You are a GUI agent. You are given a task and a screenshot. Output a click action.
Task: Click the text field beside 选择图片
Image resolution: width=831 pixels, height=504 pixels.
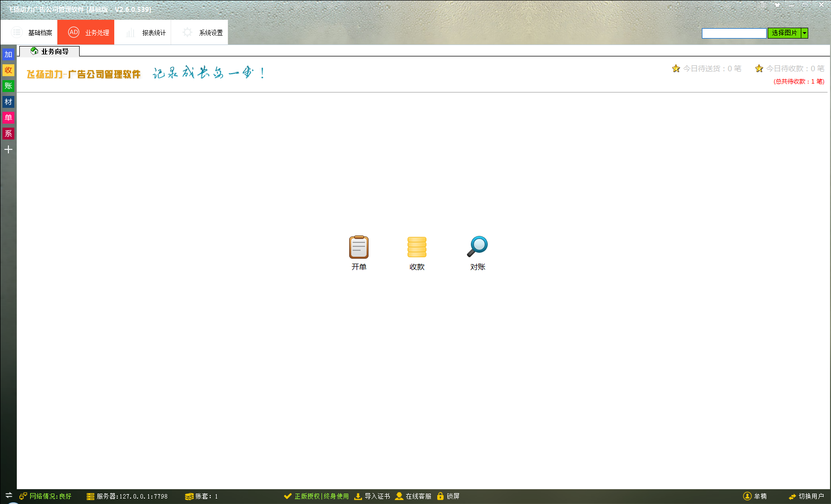734,33
